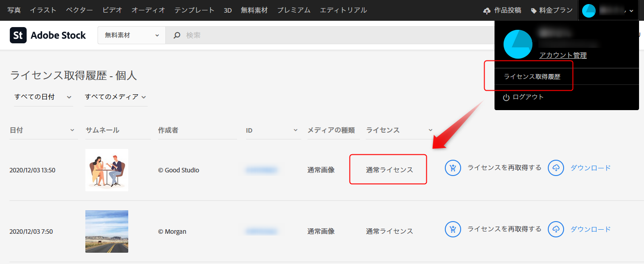
Task: Click 通常画像 in Morgan row
Action: tap(321, 231)
